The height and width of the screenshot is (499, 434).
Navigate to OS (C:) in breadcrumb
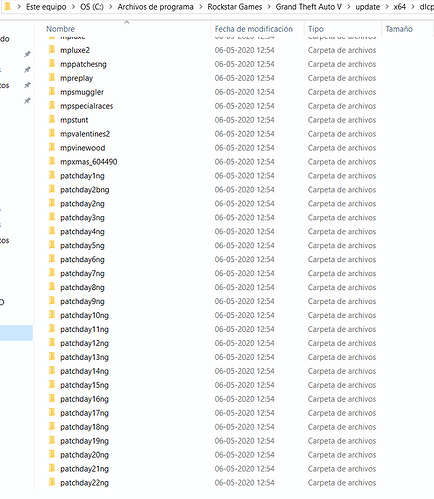[92, 7]
